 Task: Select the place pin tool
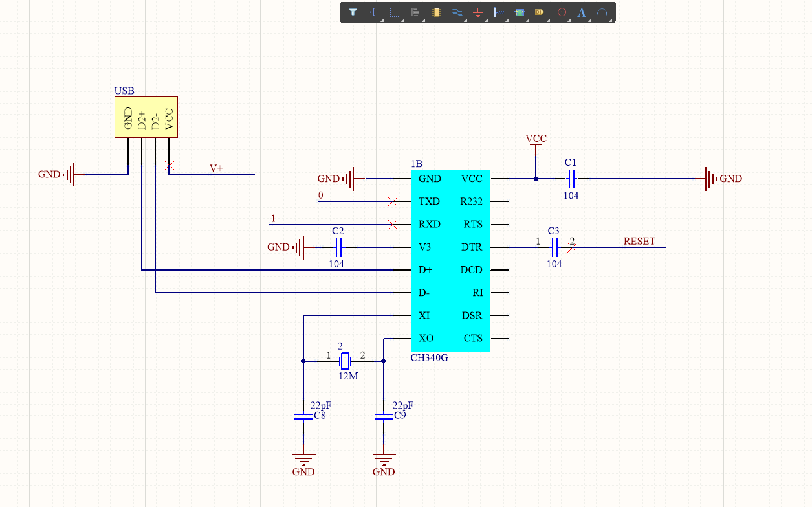499,12
